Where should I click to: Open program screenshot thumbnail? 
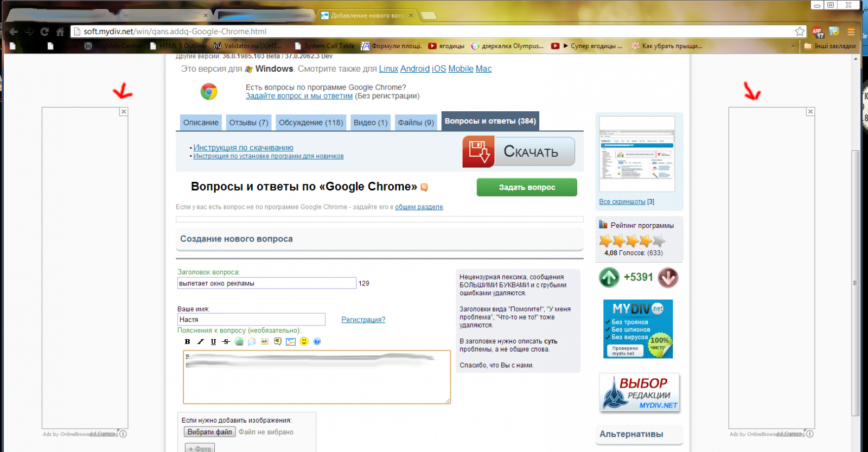coord(637,154)
